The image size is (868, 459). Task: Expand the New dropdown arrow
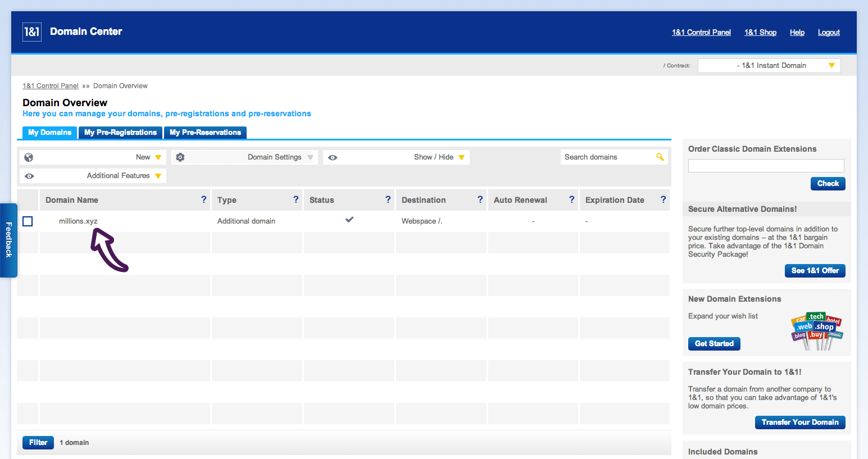pyautogui.click(x=158, y=157)
